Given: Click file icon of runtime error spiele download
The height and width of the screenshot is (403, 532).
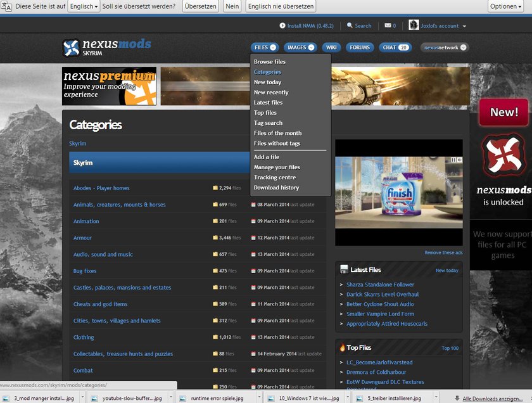Looking at the screenshot, I should (x=183, y=398).
